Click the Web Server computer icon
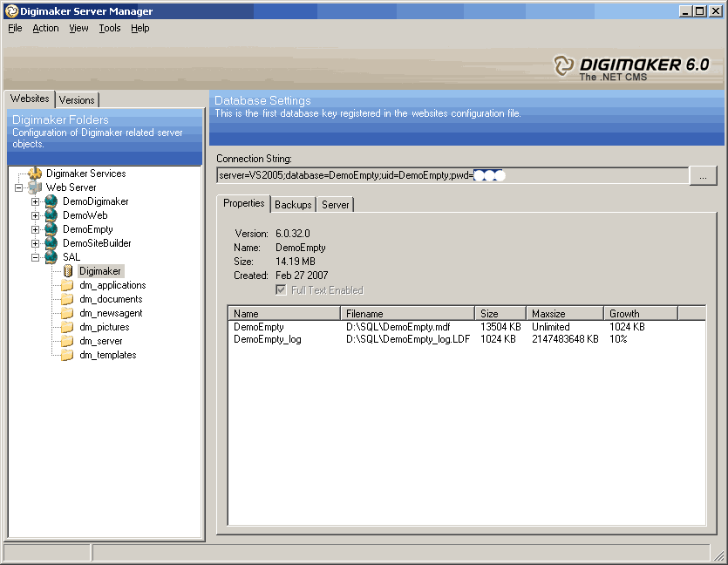This screenshot has width=728, height=565. 35,187
